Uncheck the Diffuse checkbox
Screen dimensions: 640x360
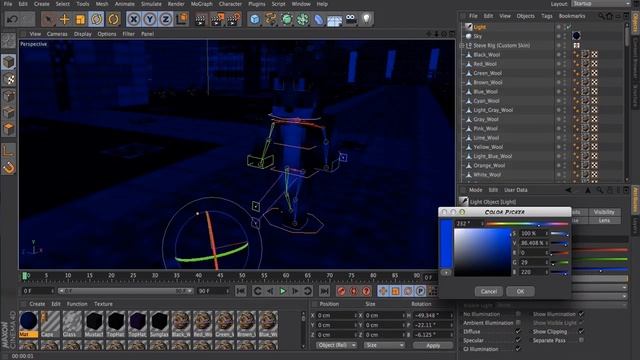point(518,331)
